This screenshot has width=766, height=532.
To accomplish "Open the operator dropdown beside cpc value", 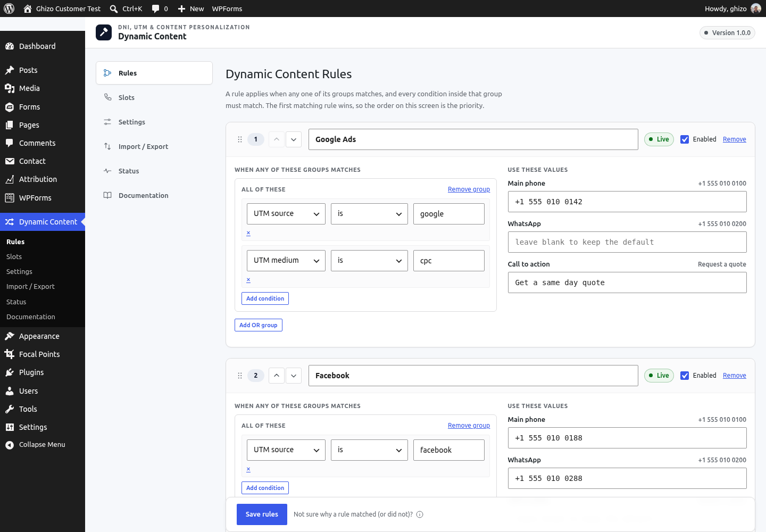I will point(369,261).
